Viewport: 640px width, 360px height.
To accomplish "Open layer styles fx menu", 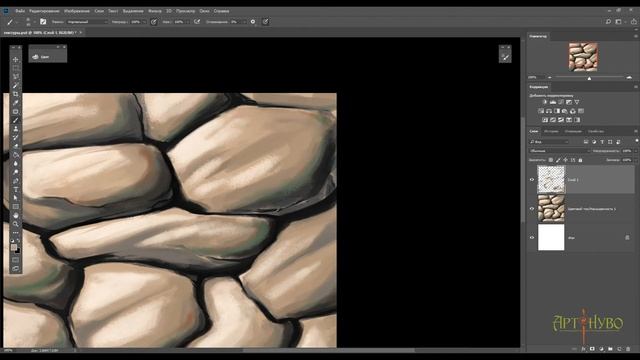I will 583,349.
